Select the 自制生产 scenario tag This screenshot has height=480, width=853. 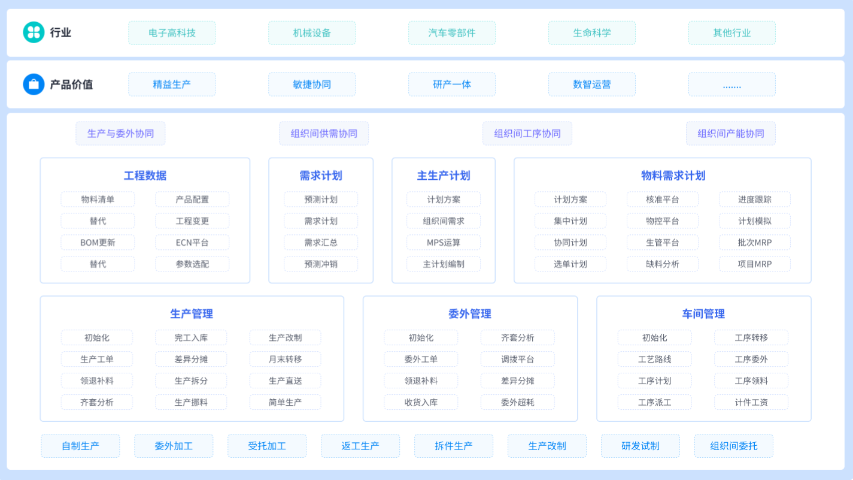pyautogui.click(x=81, y=446)
